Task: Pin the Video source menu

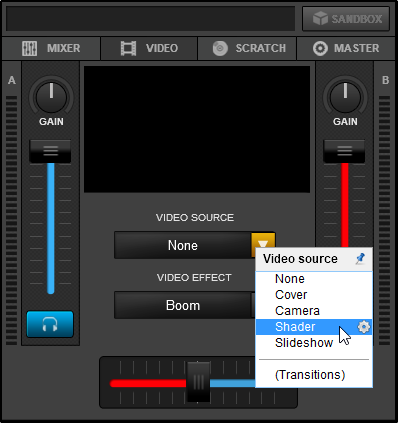Action: tap(360, 258)
